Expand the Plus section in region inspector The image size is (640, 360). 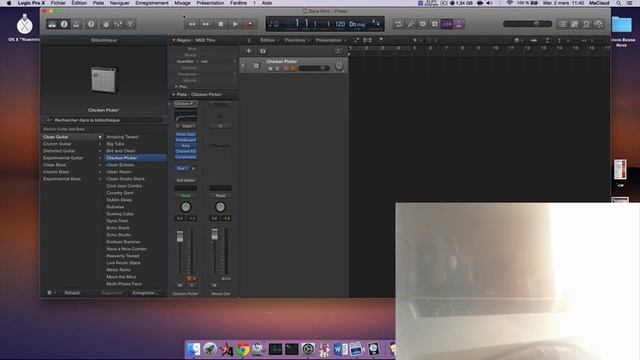176,87
